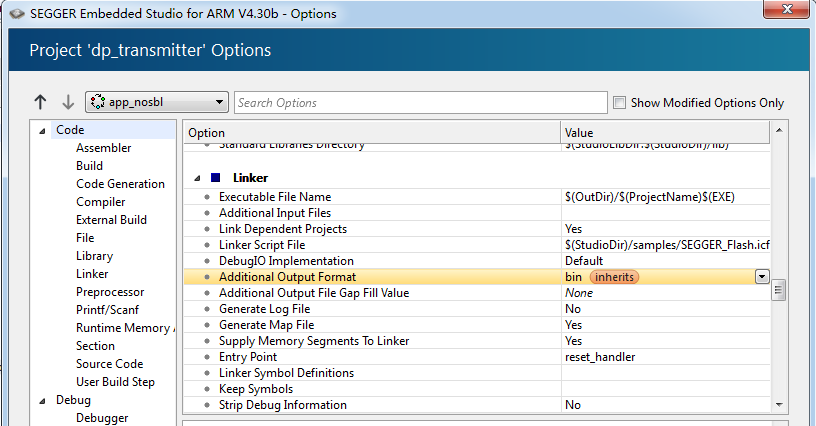Viewport: 816px width, 426px height.
Task: Select Compiler category
Action: tap(100, 202)
